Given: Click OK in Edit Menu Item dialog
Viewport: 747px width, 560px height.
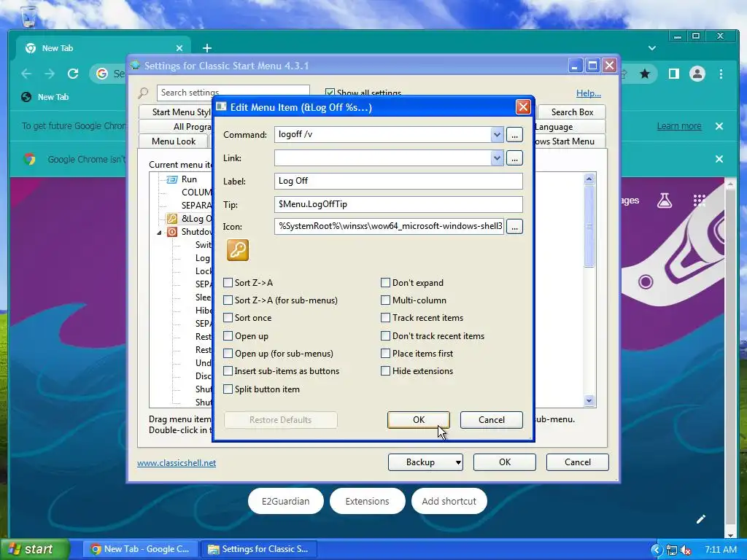Looking at the screenshot, I should pos(418,419).
